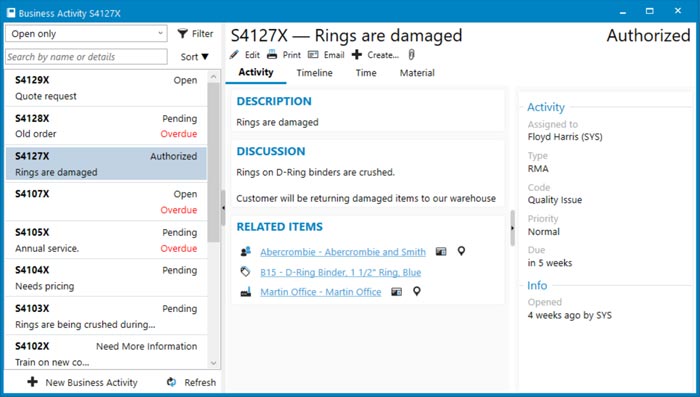Click Overdue label on S4128X row
Screen dimensions: 700x397
[179, 134]
